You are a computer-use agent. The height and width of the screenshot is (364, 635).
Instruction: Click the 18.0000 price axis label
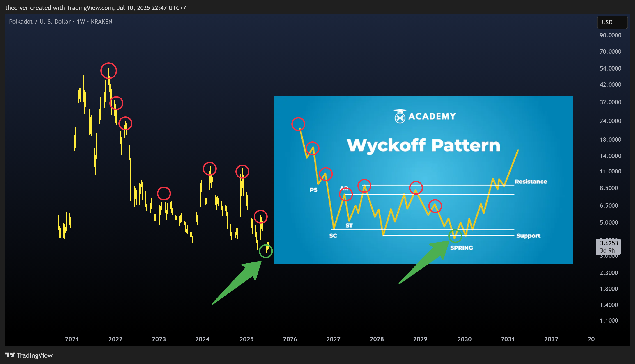pos(610,139)
